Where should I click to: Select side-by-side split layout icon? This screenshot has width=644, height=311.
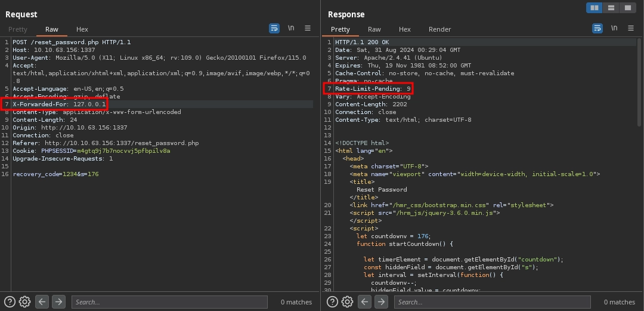point(594,8)
